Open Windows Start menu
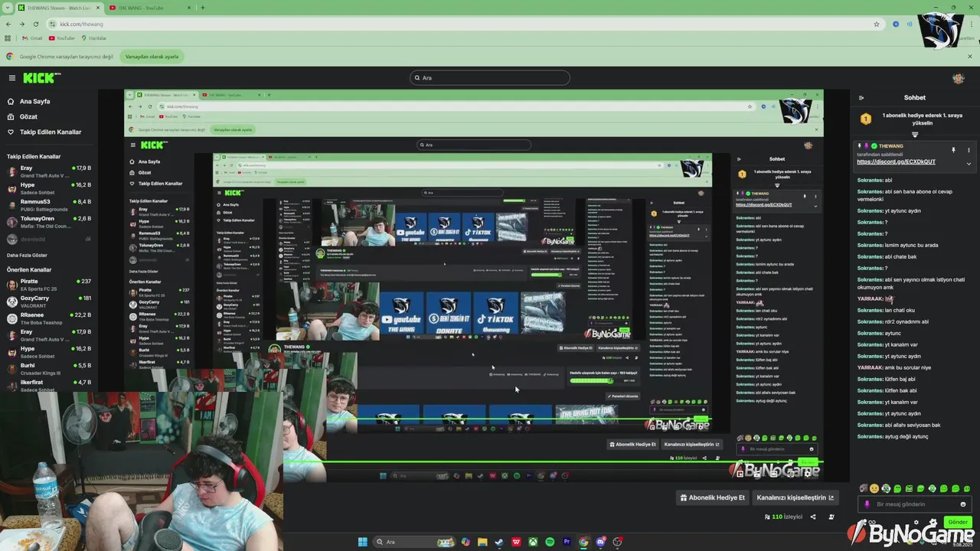 tap(362, 542)
